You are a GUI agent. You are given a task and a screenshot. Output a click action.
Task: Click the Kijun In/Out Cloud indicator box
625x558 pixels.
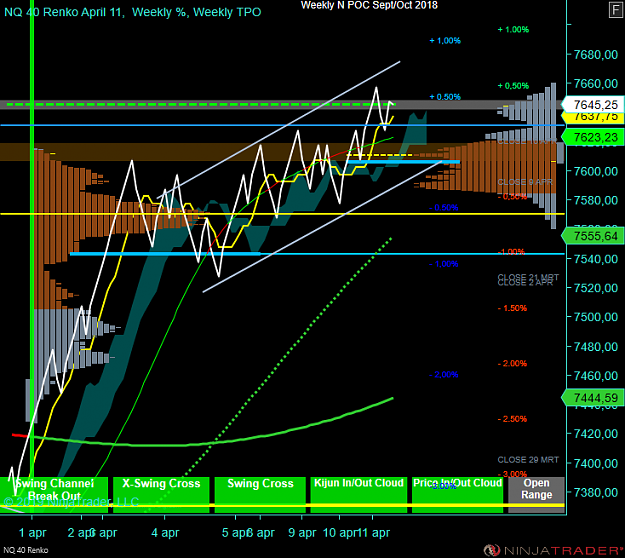pyautogui.click(x=359, y=495)
